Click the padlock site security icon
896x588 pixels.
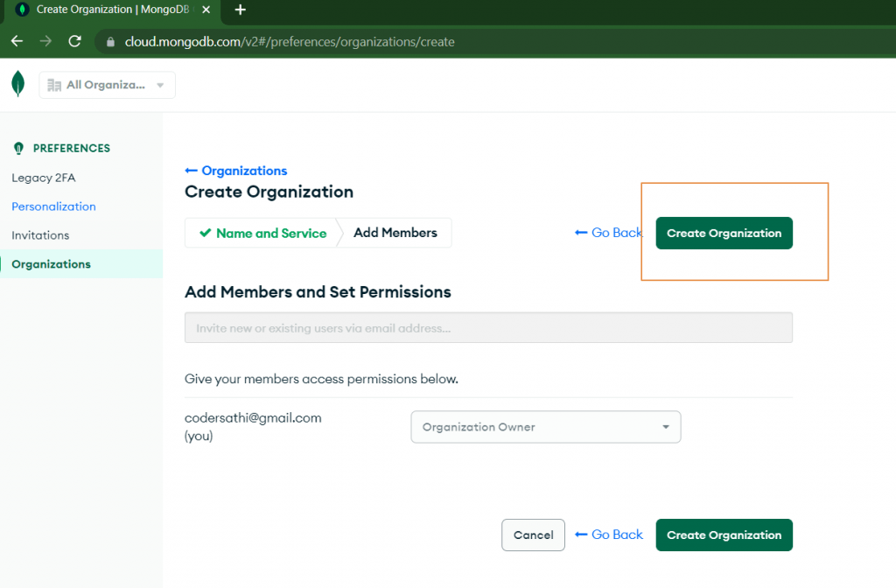click(x=111, y=42)
